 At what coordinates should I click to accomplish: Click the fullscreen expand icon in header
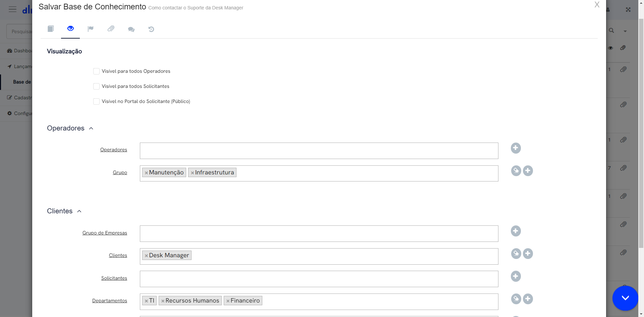[628, 10]
